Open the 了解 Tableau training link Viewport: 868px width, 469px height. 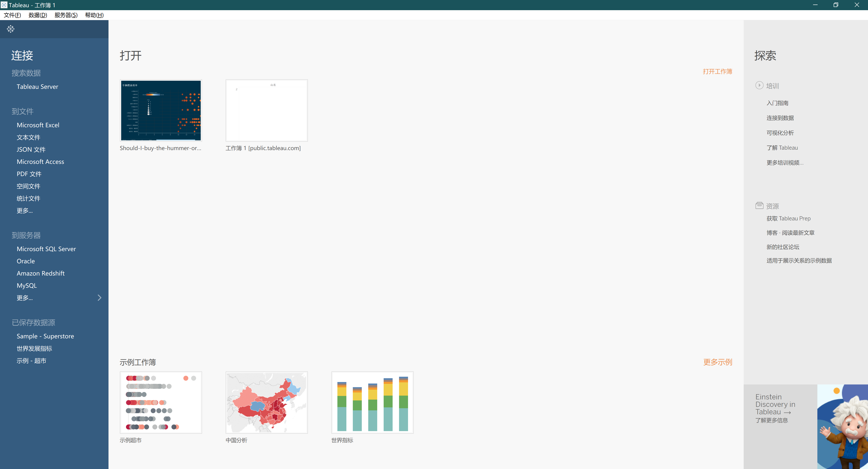(x=782, y=148)
